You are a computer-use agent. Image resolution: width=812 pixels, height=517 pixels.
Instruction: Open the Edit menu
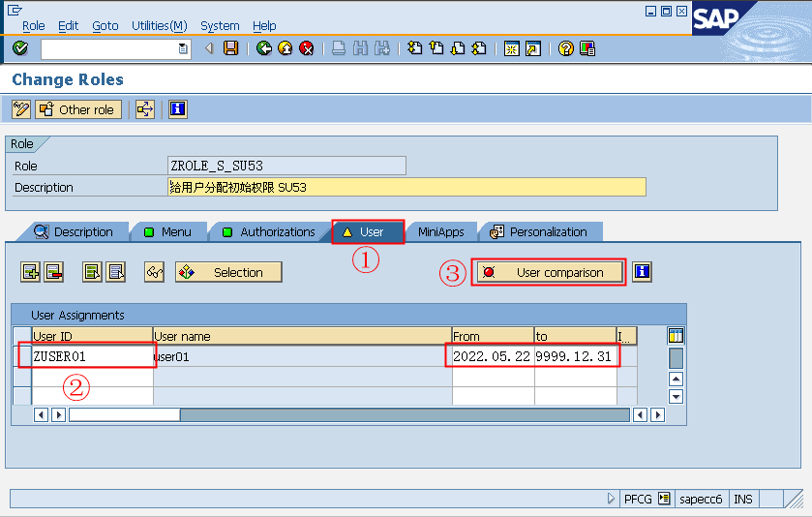click(69, 26)
